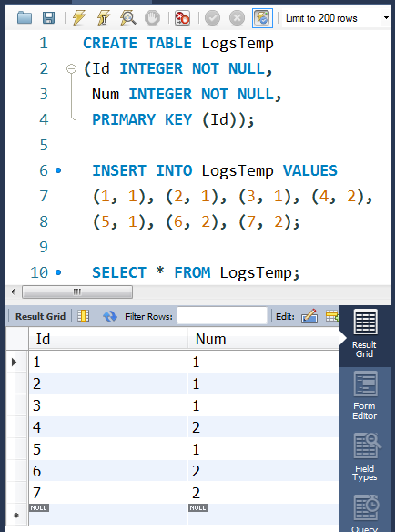Refresh the result grid data
The height and width of the screenshot is (532, 395).
click(x=110, y=316)
